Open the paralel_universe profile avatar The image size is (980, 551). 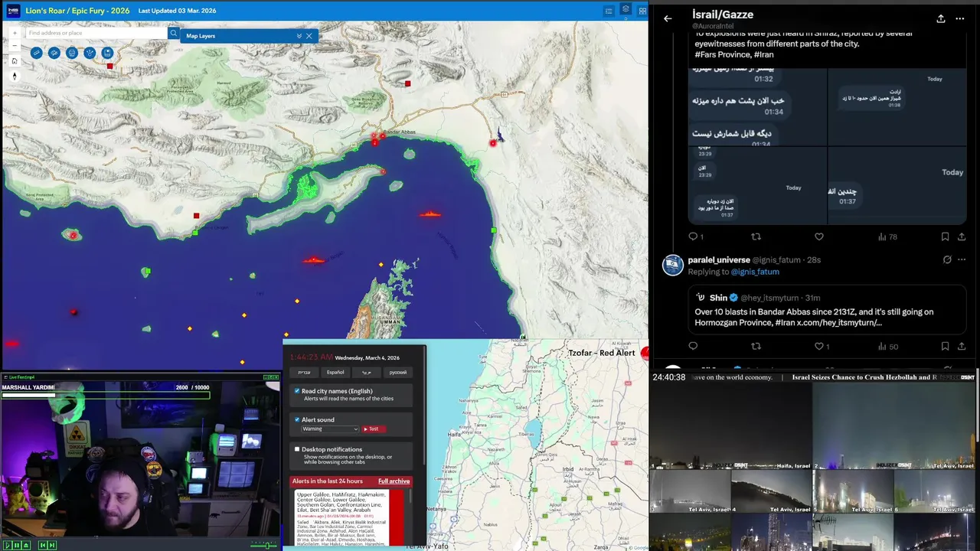point(673,265)
